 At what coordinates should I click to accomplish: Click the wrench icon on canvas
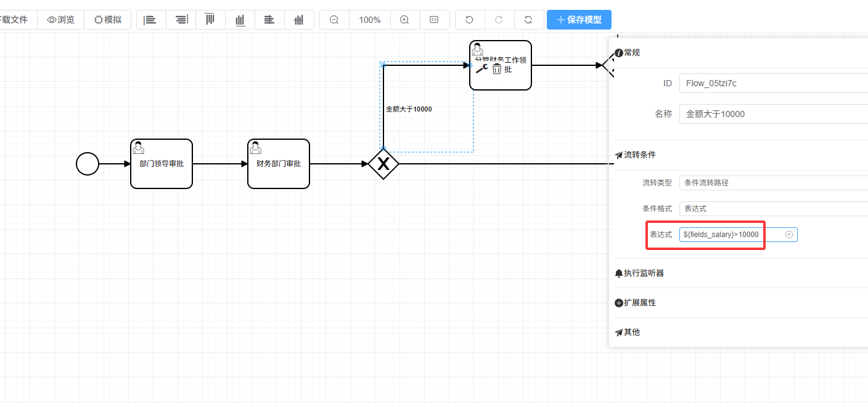(481, 69)
